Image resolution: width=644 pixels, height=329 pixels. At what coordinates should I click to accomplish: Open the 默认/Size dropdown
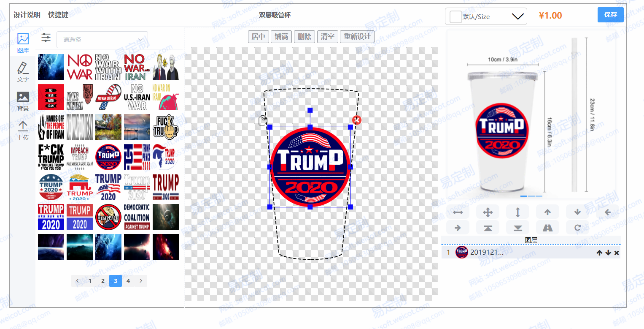[x=486, y=16]
